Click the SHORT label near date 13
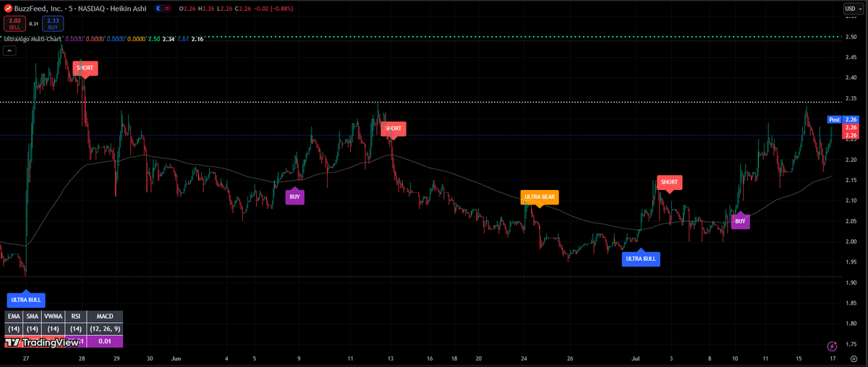 pyautogui.click(x=393, y=129)
